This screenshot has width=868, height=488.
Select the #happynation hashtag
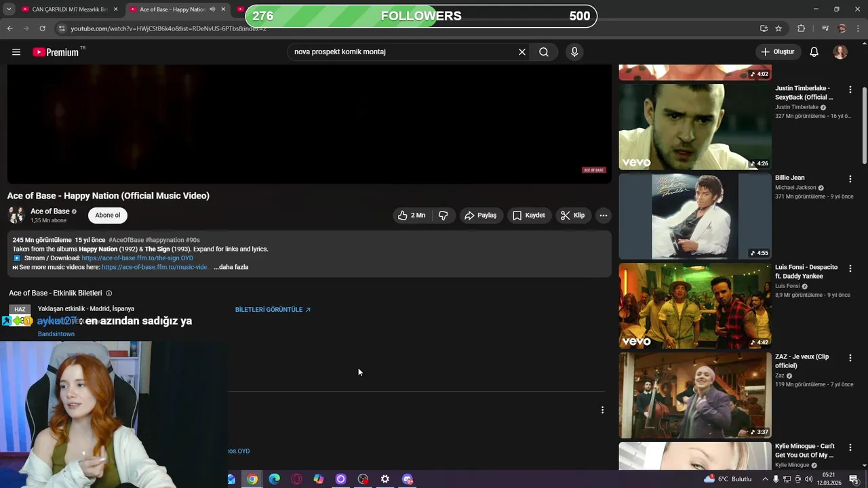pos(165,240)
